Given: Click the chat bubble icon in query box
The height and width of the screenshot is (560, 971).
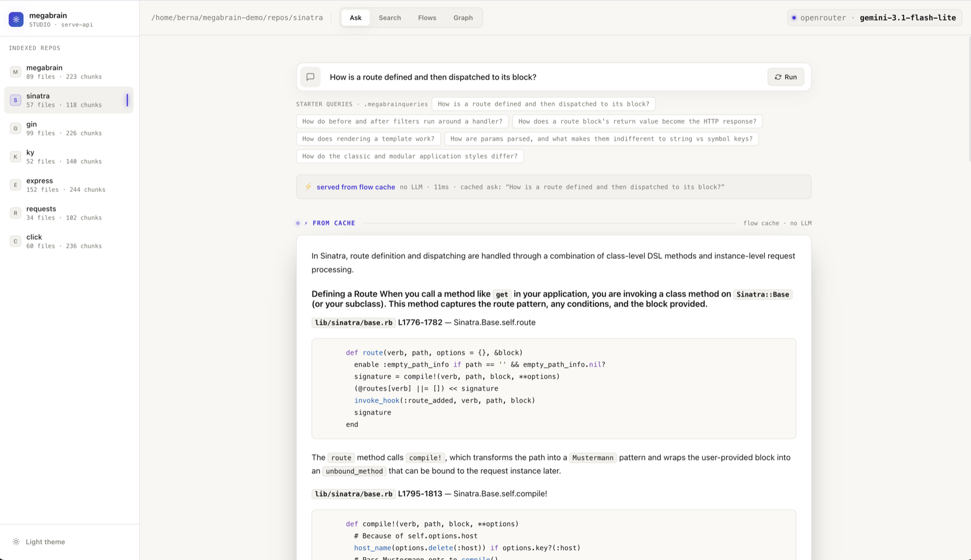Looking at the screenshot, I should pos(310,77).
